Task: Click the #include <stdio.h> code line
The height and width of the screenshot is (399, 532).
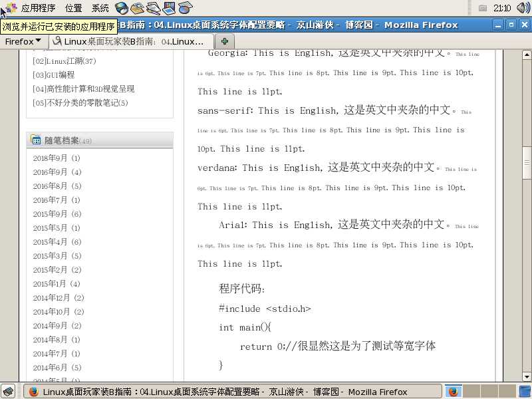Action: coord(265,309)
